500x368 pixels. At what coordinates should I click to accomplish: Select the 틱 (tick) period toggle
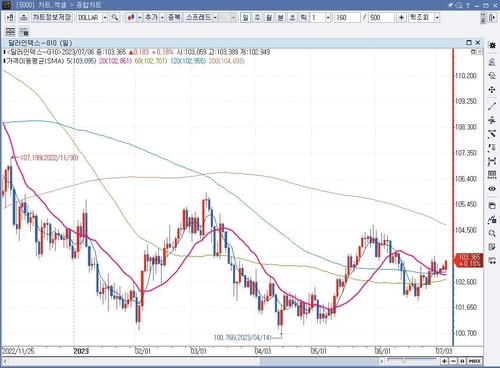[304, 17]
